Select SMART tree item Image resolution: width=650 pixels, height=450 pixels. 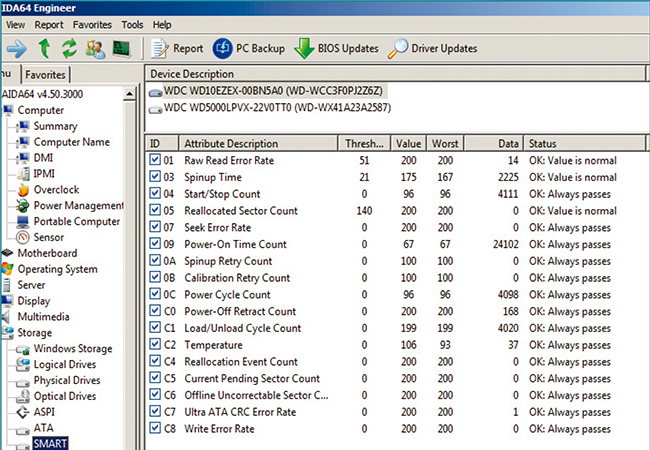[x=50, y=444]
